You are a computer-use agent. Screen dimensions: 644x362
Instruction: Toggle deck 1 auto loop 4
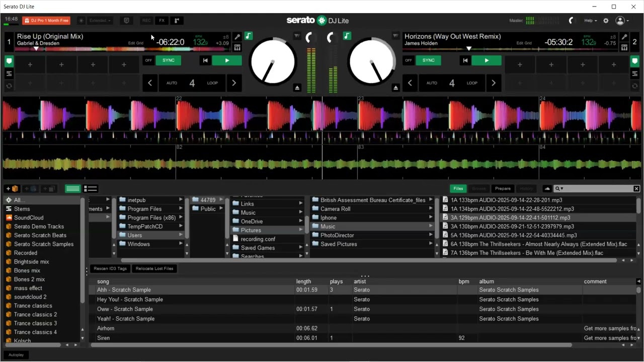(x=192, y=83)
